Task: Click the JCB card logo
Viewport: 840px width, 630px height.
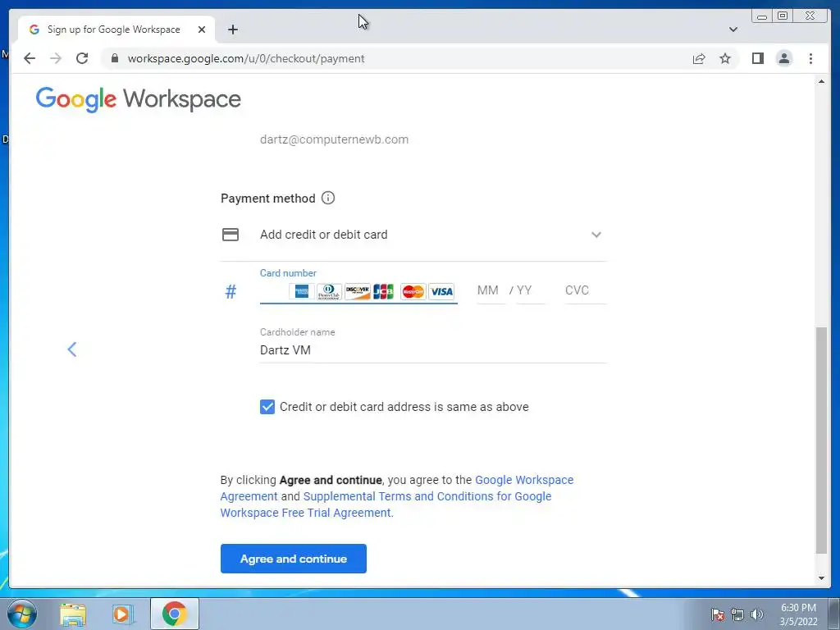Action: 384,291
